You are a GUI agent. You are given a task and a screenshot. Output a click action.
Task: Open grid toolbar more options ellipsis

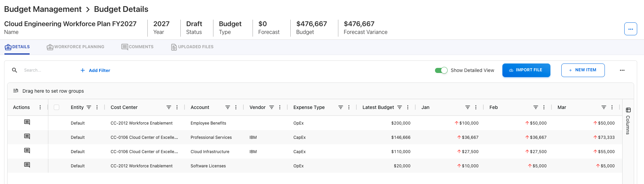(x=622, y=70)
